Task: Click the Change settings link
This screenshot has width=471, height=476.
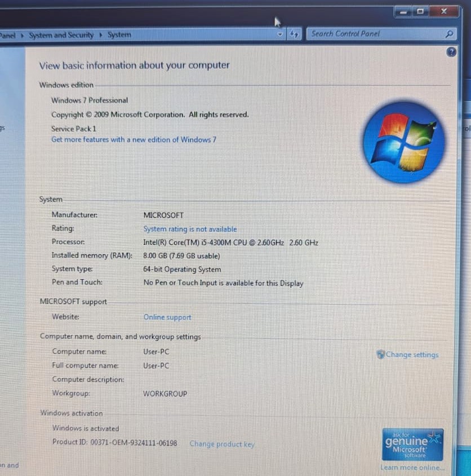Action: click(412, 355)
